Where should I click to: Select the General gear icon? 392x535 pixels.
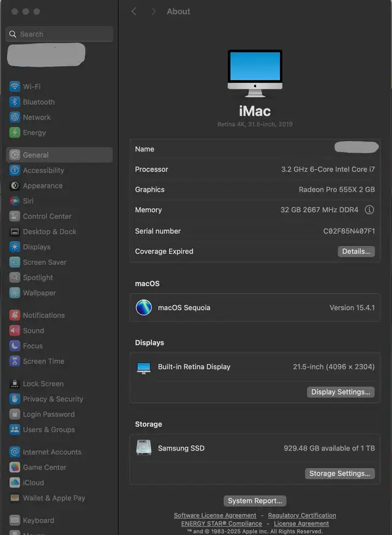point(15,155)
